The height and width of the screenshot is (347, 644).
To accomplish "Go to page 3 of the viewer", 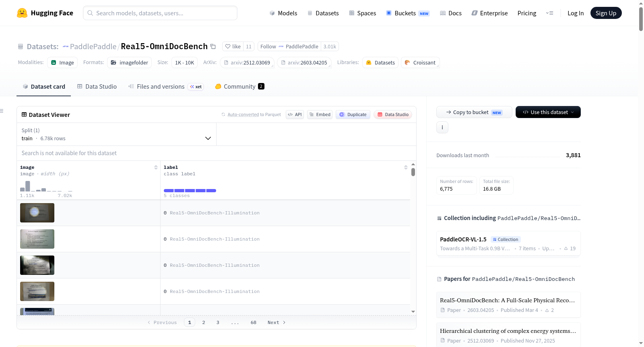I will [x=218, y=322].
